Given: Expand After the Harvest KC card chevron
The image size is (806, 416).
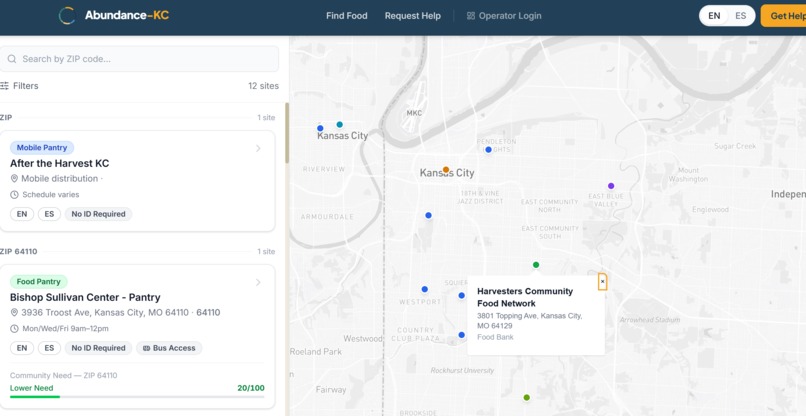Looking at the screenshot, I should [x=258, y=149].
